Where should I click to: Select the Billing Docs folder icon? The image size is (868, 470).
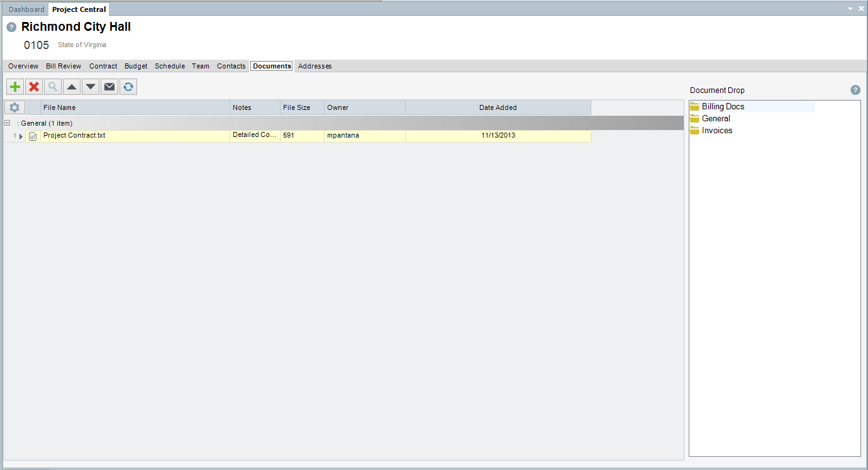coord(694,107)
